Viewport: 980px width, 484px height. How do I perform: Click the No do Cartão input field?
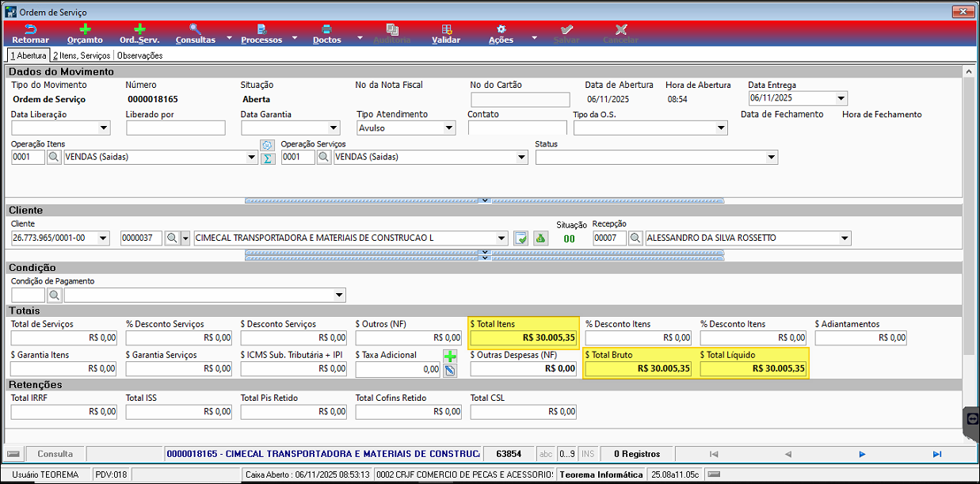coord(521,99)
